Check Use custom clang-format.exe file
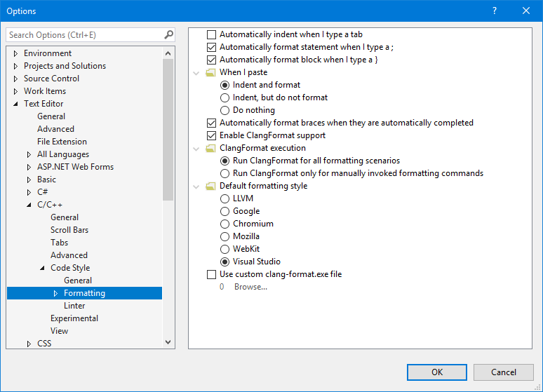 [x=212, y=274]
